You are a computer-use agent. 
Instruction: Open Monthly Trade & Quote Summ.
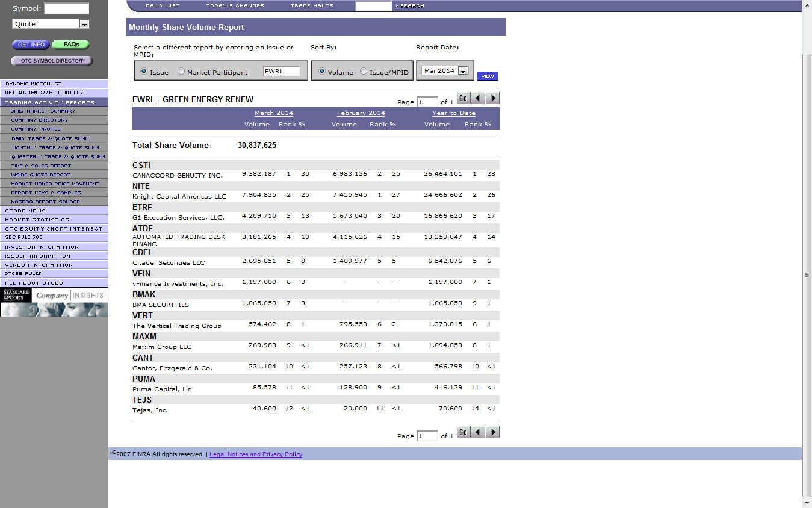(54, 148)
